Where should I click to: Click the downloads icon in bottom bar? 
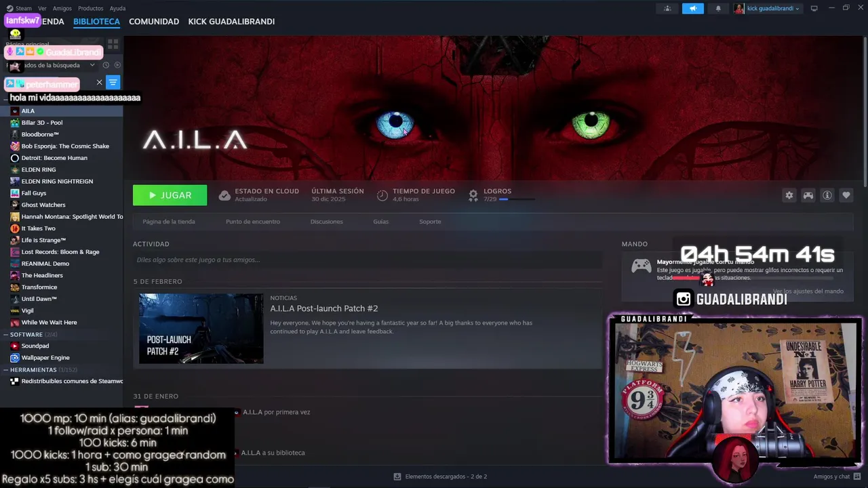click(x=397, y=476)
